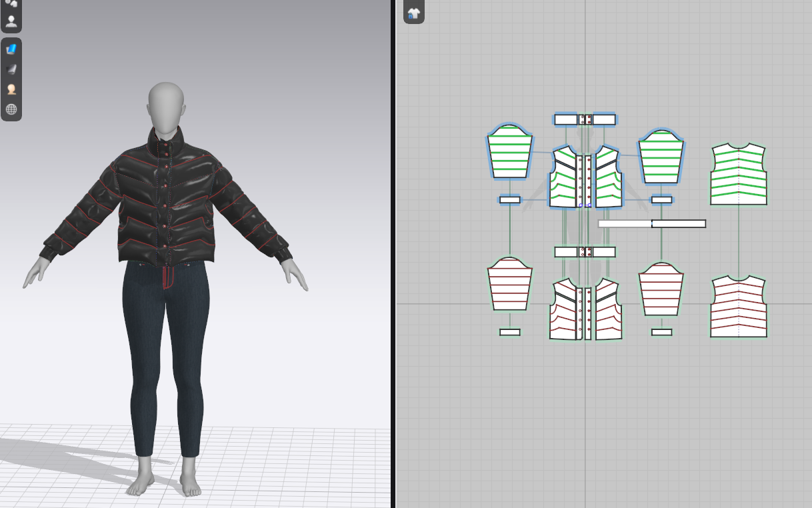
Task: Open the avatar display options icon
Action: (11, 21)
